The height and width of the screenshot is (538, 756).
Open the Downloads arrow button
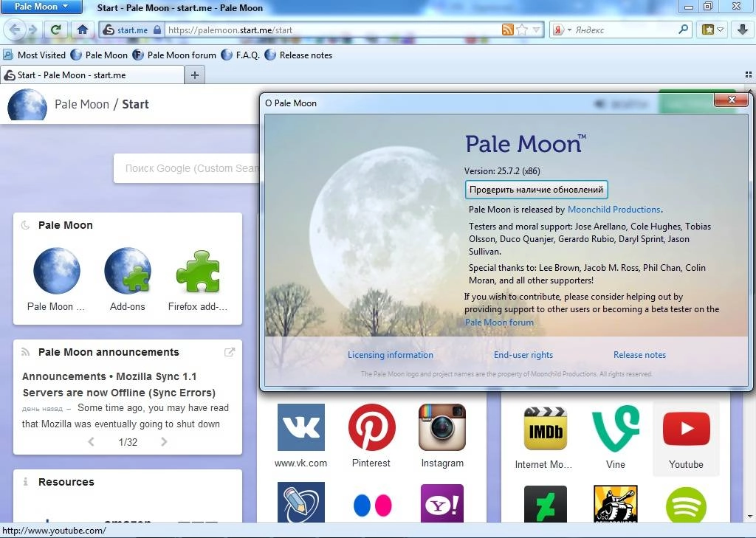(x=743, y=30)
